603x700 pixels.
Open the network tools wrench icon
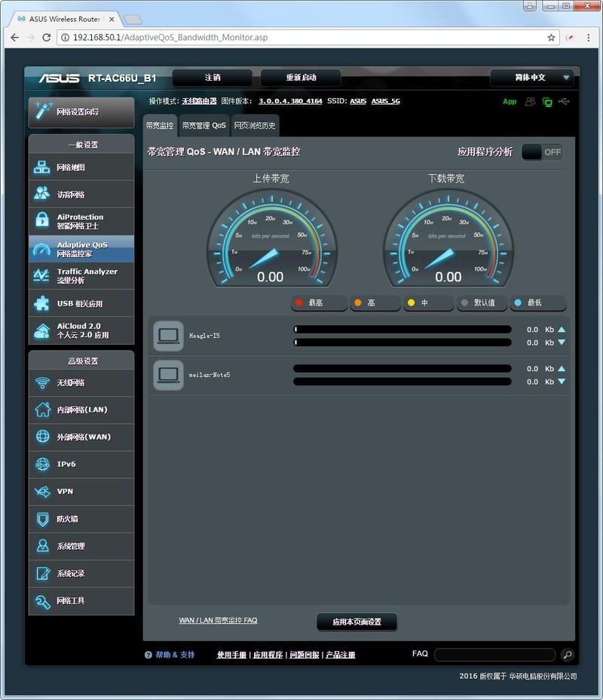click(x=43, y=601)
